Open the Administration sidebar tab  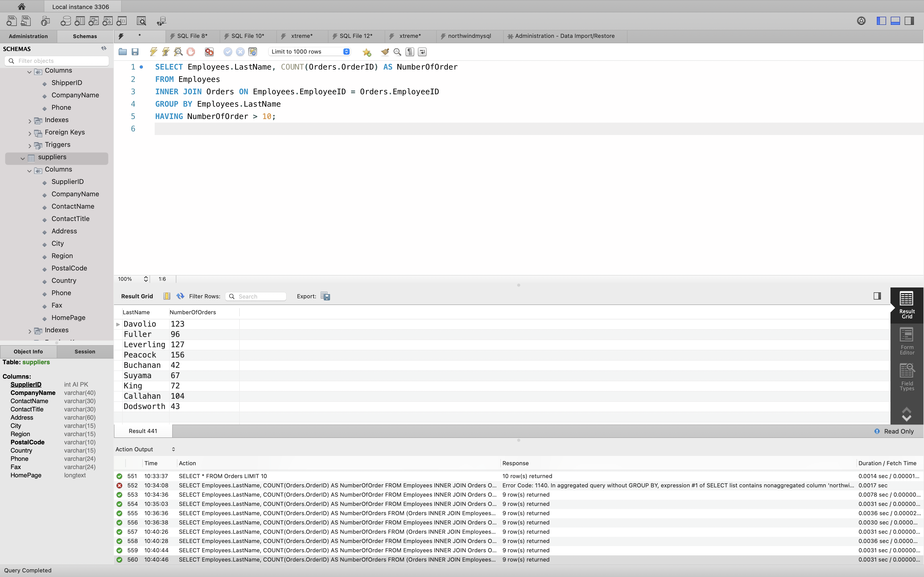pos(28,36)
